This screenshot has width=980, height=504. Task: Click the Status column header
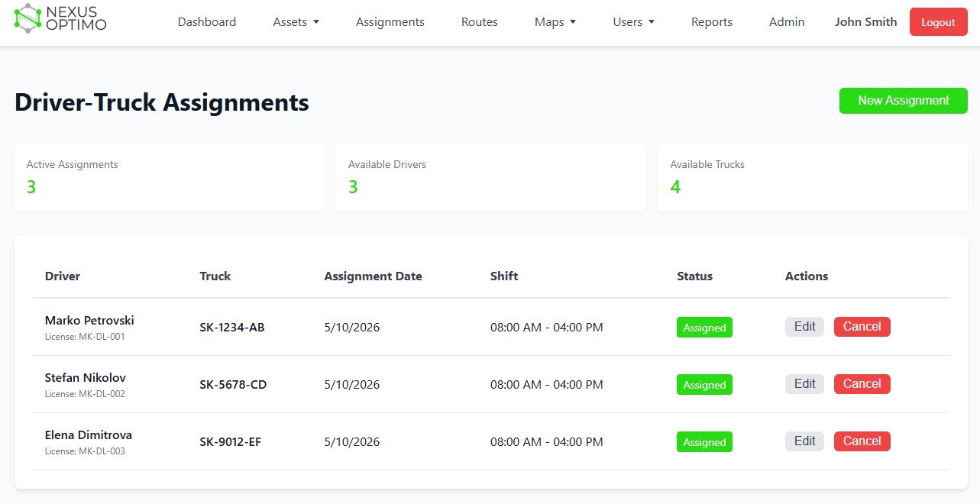[694, 276]
